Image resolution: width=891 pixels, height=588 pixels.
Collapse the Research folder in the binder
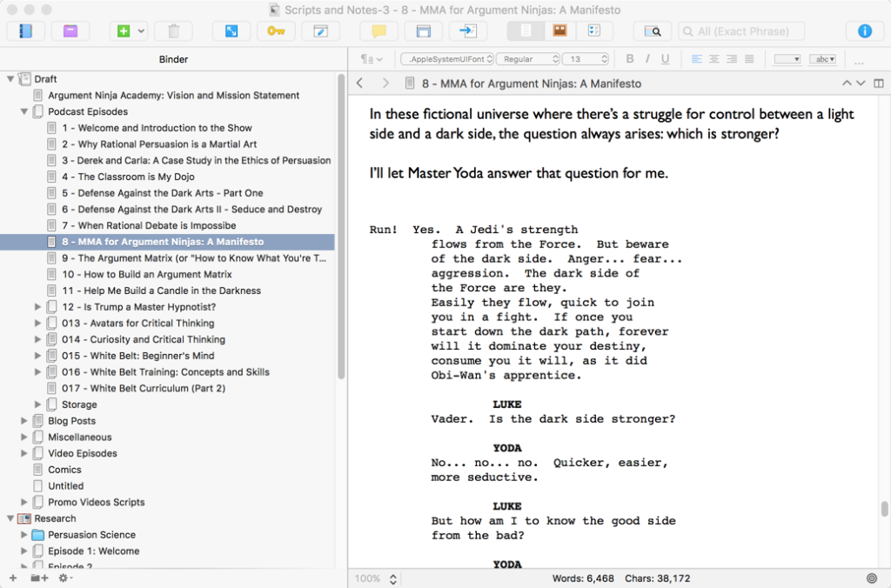click(x=10, y=518)
